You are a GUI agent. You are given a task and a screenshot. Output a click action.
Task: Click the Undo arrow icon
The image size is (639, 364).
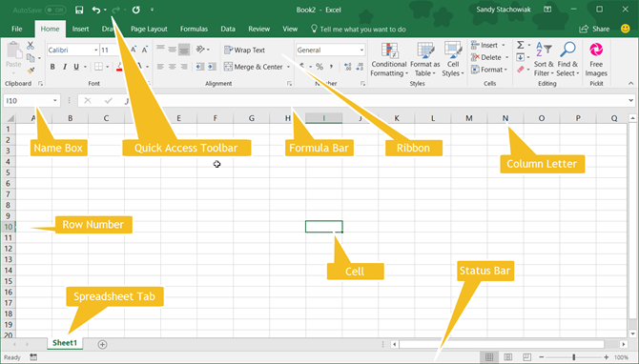tap(95, 10)
